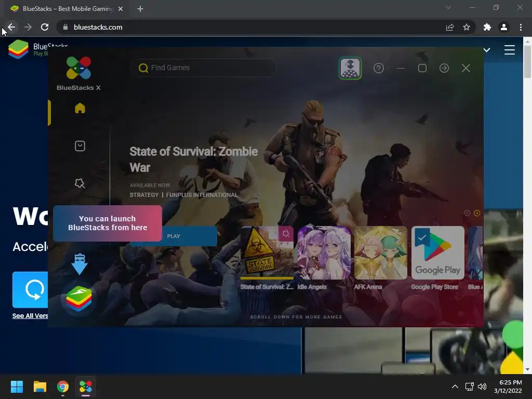Open Chrome from taskbar
The image size is (532, 399).
pos(63,387)
